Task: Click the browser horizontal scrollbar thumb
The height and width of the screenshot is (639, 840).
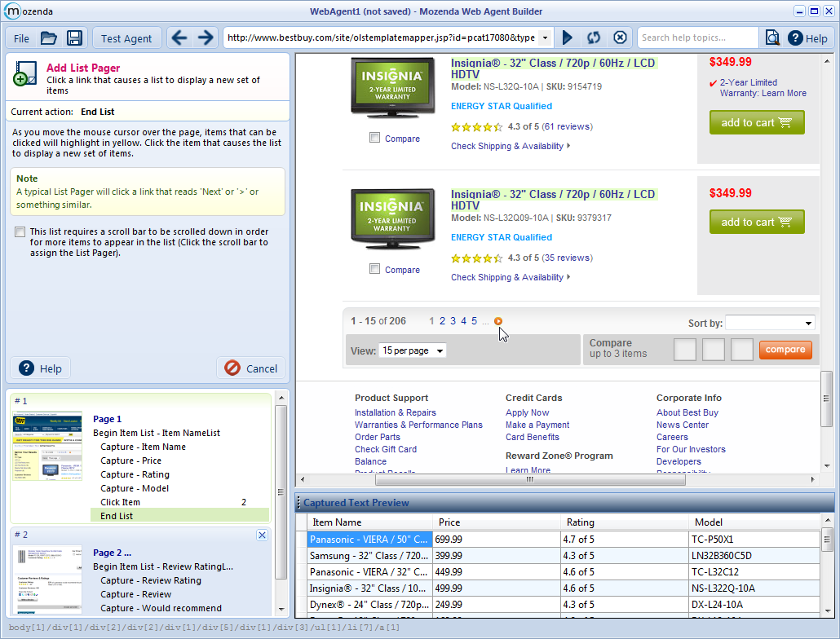Action: (530, 479)
